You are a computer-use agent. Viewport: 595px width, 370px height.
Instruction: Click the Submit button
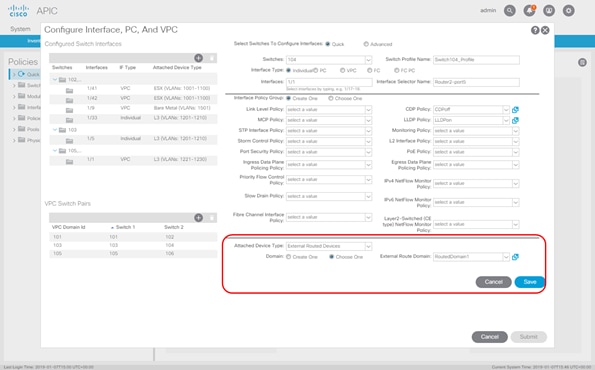[528, 337]
